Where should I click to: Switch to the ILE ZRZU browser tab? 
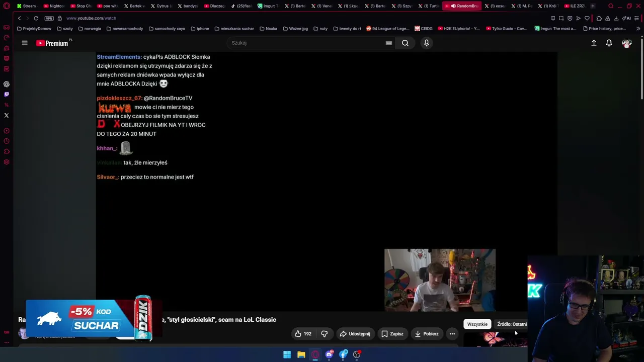[575, 6]
